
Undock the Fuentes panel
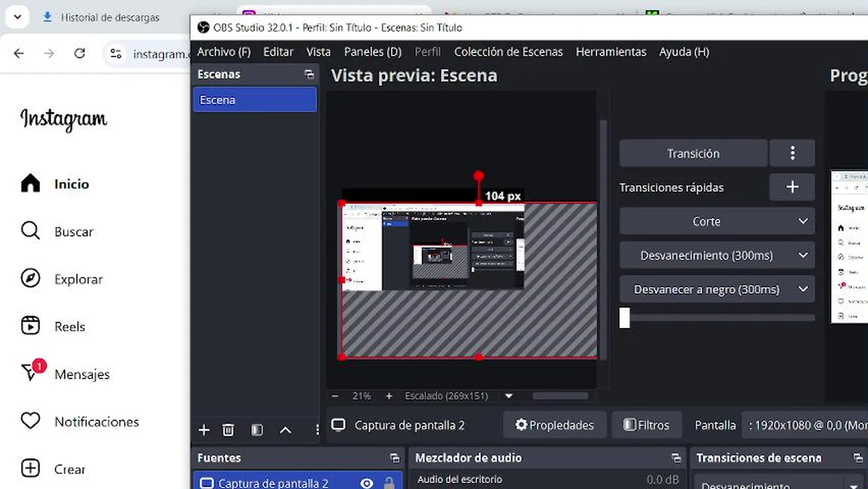[395, 458]
